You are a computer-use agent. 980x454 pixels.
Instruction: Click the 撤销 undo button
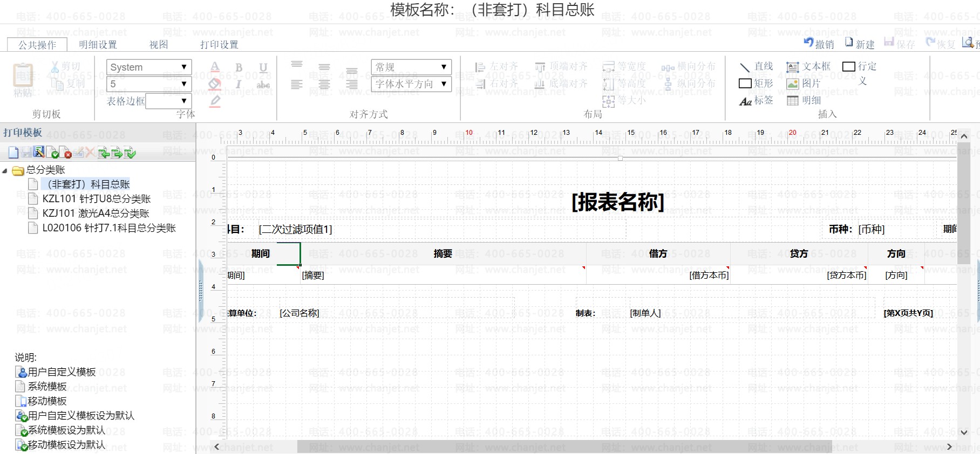pos(819,43)
